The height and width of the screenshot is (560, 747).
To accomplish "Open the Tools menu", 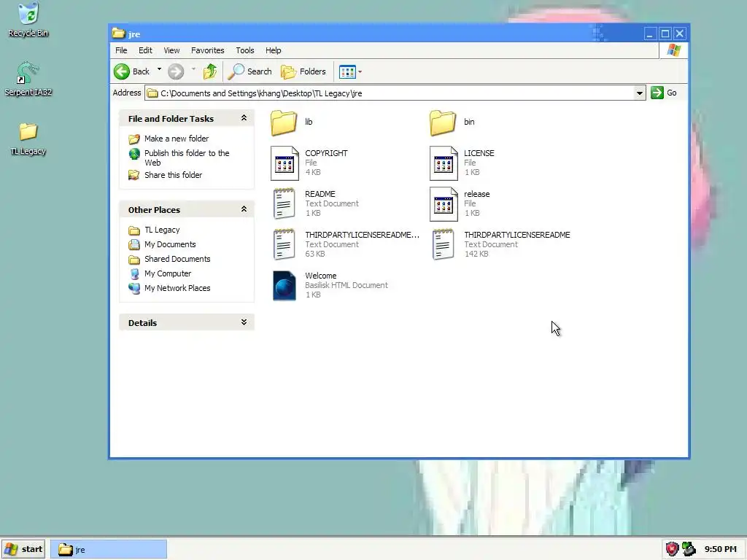I will click(x=245, y=50).
